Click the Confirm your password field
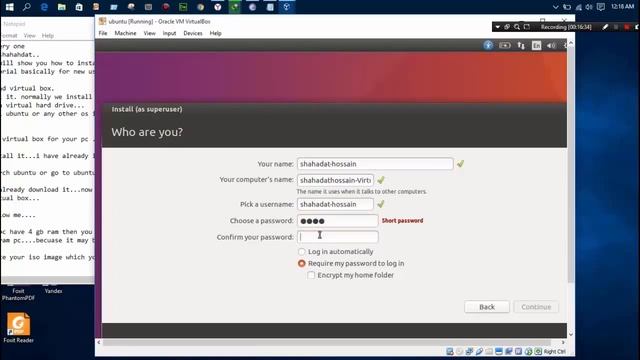Viewport: 640px width, 360px height. pyautogui.click(x=338, y=237)
